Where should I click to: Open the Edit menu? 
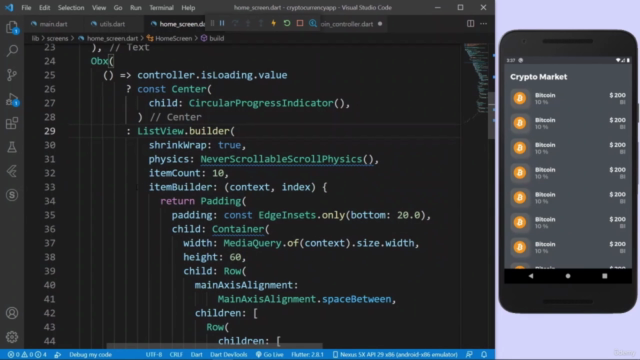click(44, 8)
